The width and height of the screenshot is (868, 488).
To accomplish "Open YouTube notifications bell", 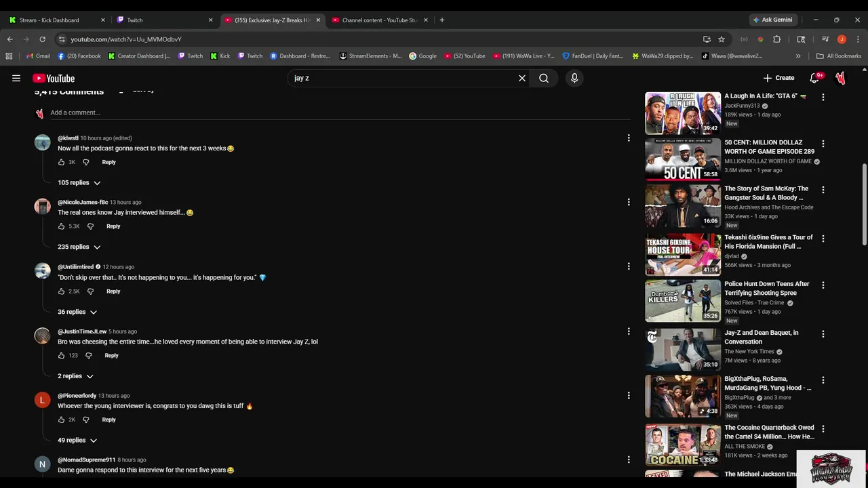I will 815,78.
